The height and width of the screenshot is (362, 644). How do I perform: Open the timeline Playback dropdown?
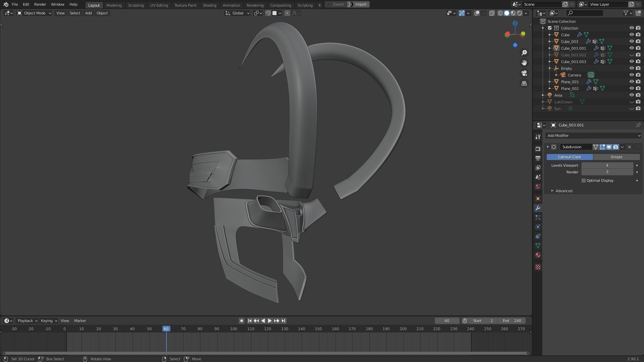pos(27,321)
